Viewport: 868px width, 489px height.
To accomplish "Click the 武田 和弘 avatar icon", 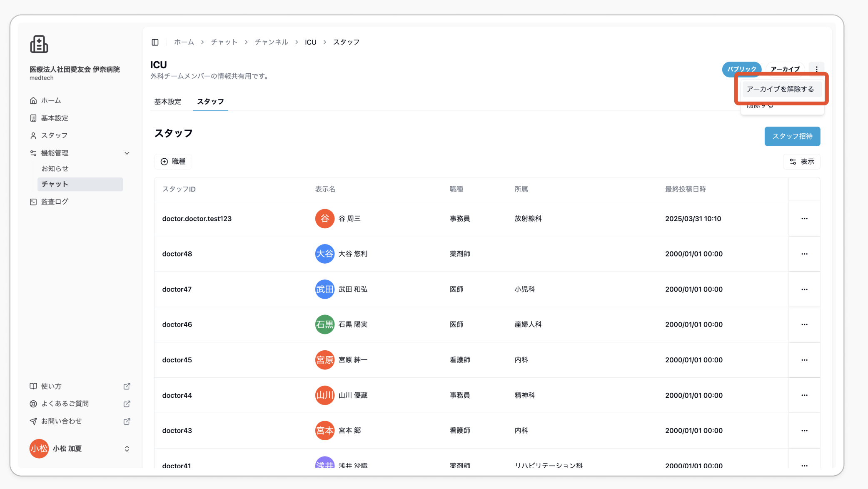I will pyautogui.click(x=324, y=289).
